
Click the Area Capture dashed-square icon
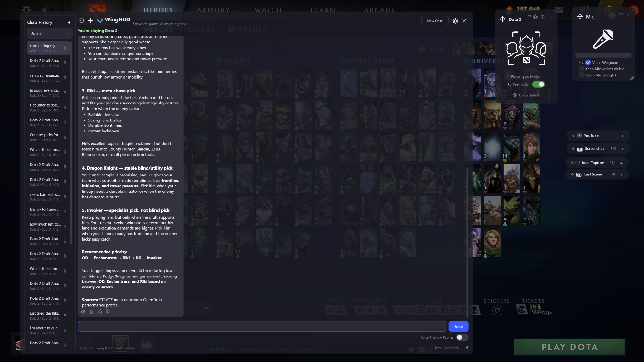(x=577, y=163)
